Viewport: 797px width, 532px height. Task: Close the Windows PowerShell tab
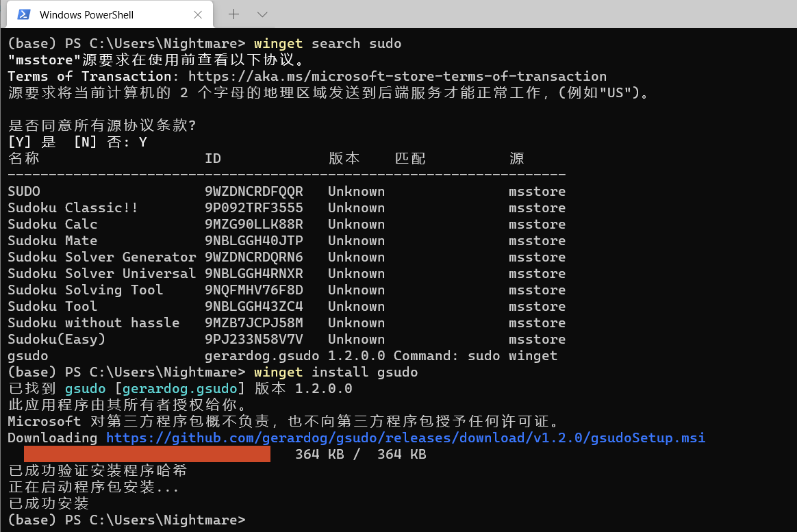tap(198, 14)
